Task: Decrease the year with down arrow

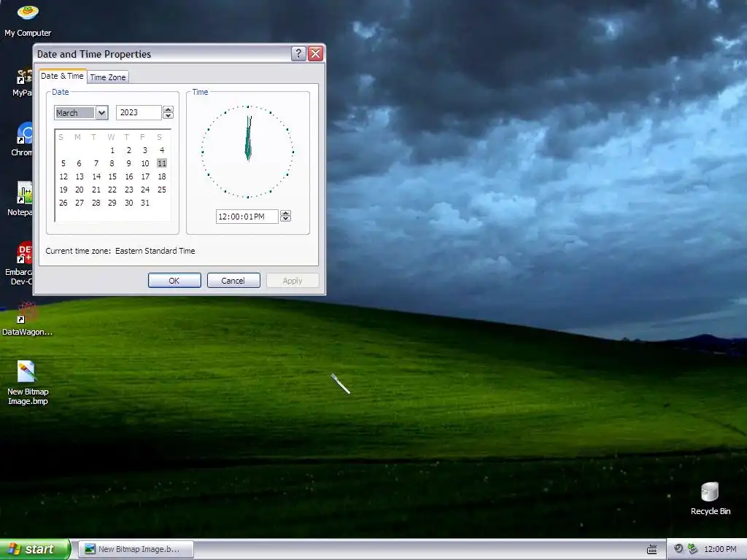Action: (168, 116)
